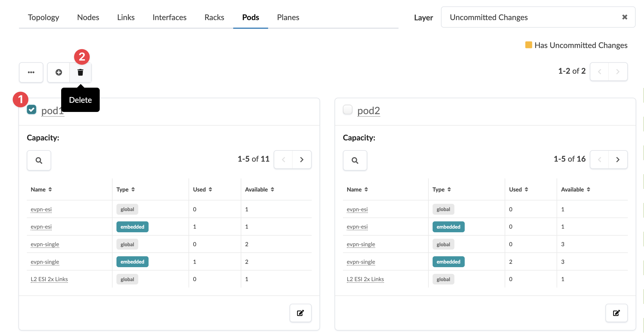Clear the Uncommitted Changes layer selection
The height and width of the screenshot is (335, 644).
[625, 17]
